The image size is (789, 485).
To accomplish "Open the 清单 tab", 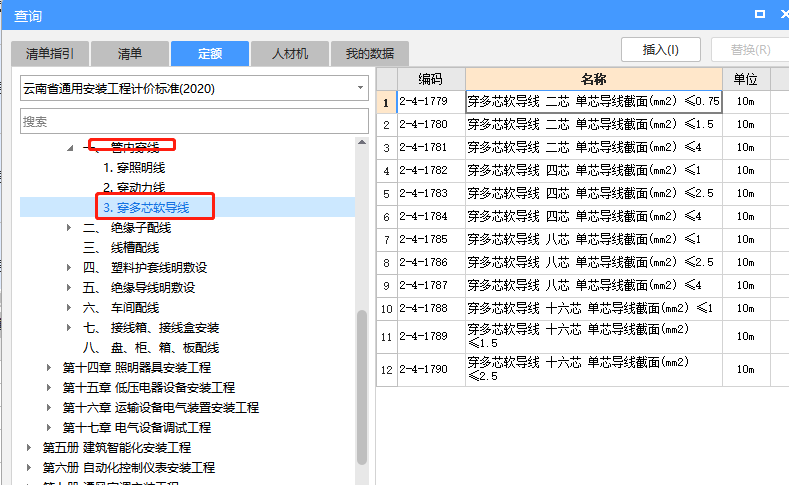I will [x=130, y=53].
